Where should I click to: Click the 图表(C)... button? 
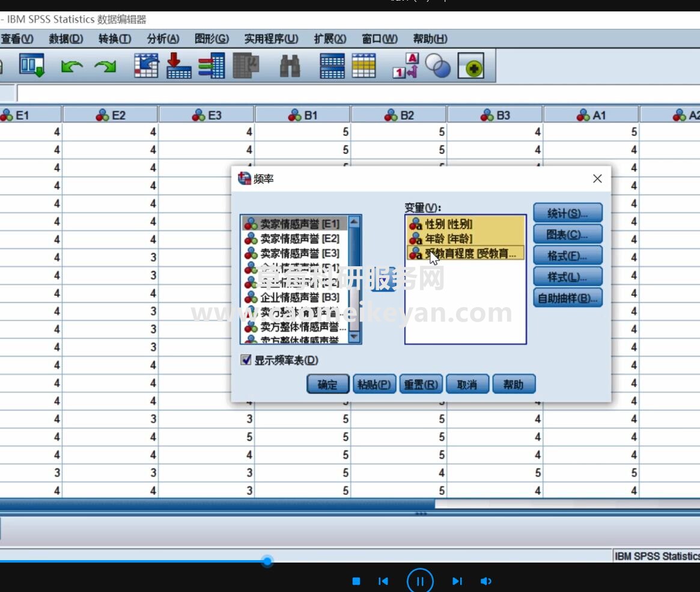tap(568, 234)
